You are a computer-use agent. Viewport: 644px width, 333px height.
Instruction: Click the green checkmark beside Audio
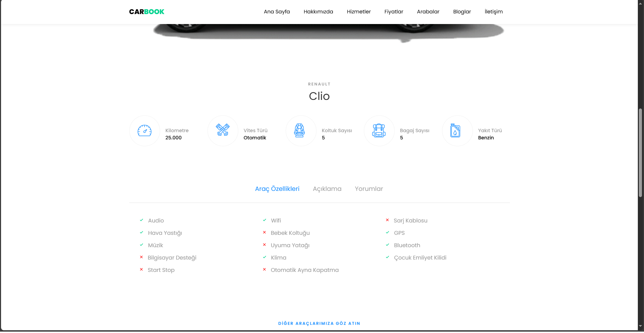click(x=141, y=220)
